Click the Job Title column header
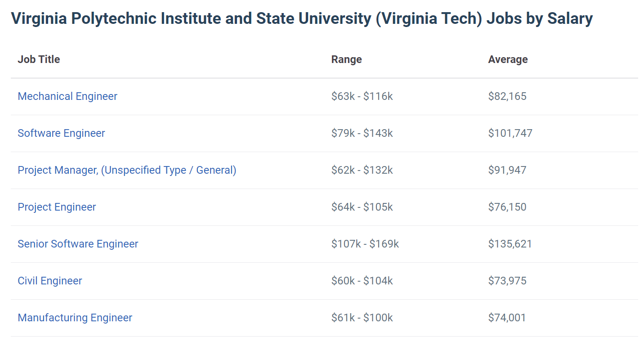The image size is (644, 351). tap(39, 59)
